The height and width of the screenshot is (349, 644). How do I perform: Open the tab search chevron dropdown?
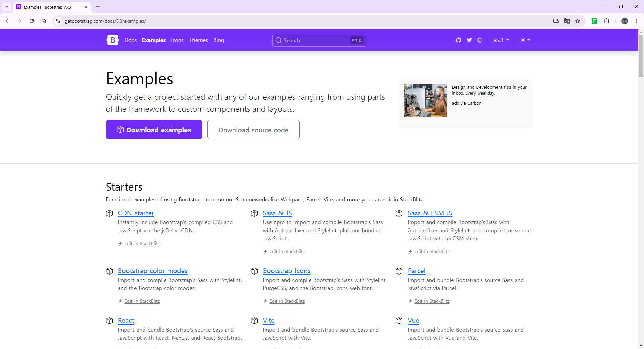[7, 7]
